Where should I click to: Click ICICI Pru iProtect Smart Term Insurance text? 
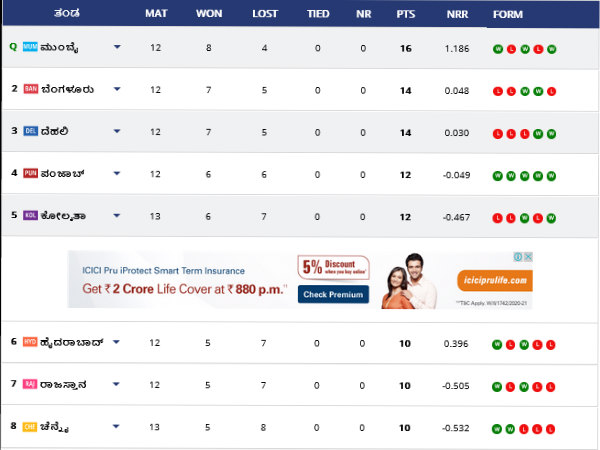(163, 271)
